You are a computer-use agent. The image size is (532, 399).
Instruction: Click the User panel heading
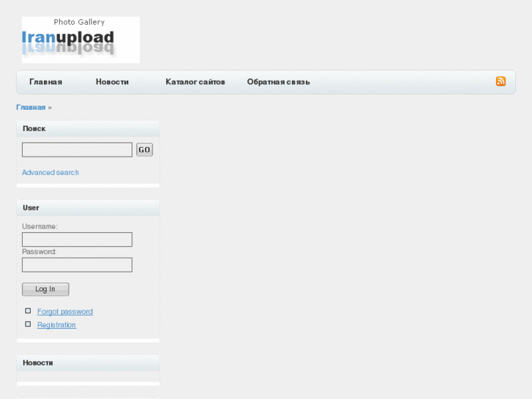(88, 208)
